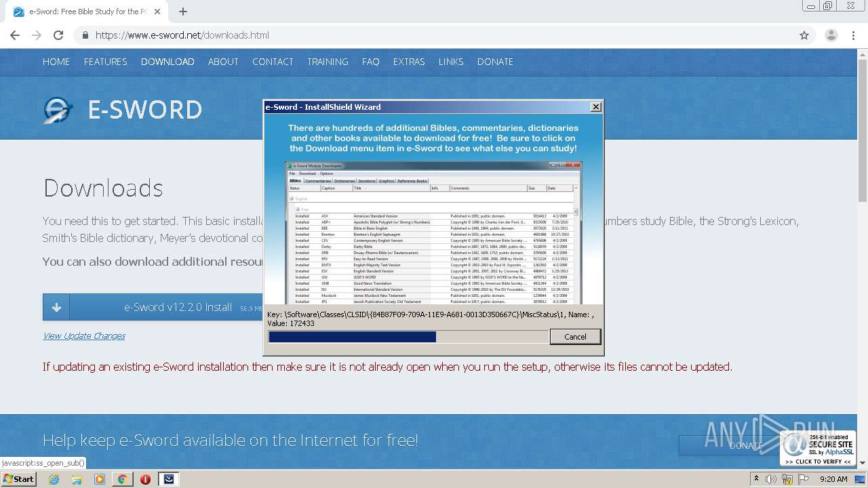
Task: Open the media player taskbar icon
Action: (100, 479)
